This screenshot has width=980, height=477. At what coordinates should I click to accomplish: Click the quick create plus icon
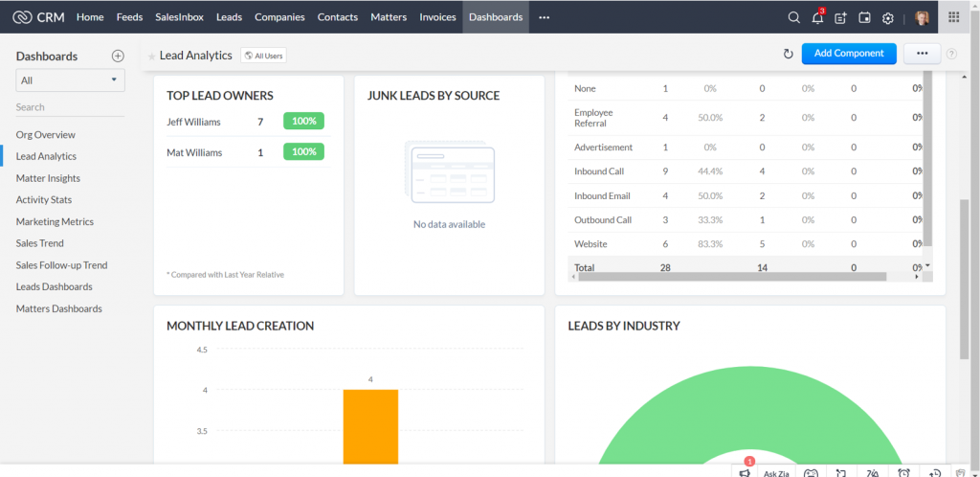[840, 17]
